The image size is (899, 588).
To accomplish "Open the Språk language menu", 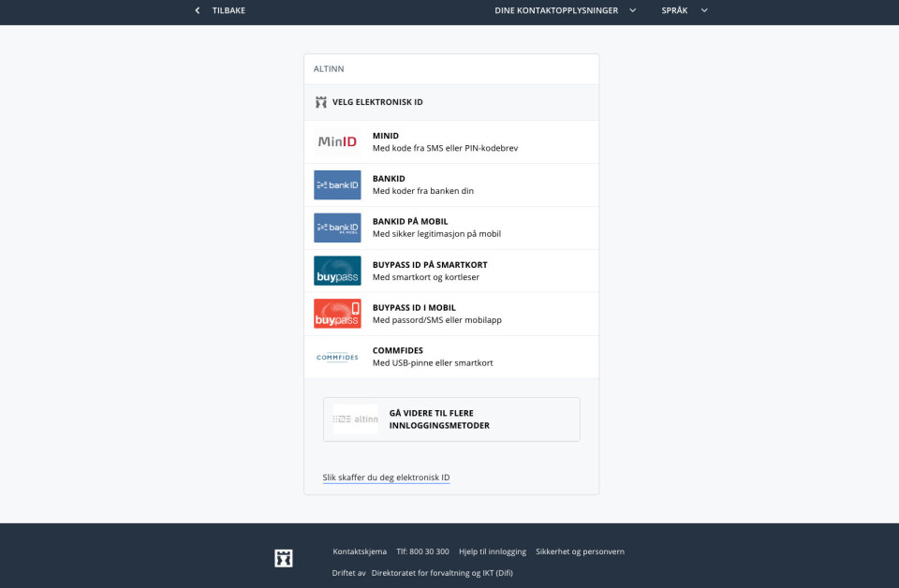I will point(685,10).
